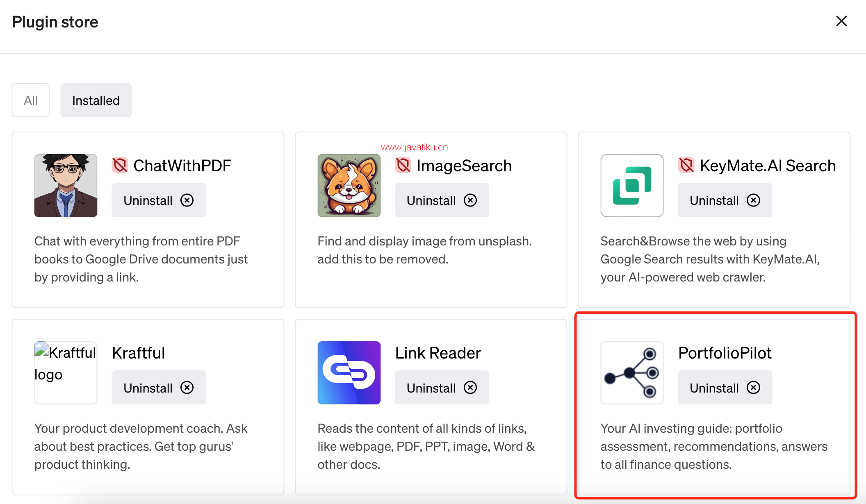
Task: Switch to the All tab
Action: coord(31,100)
